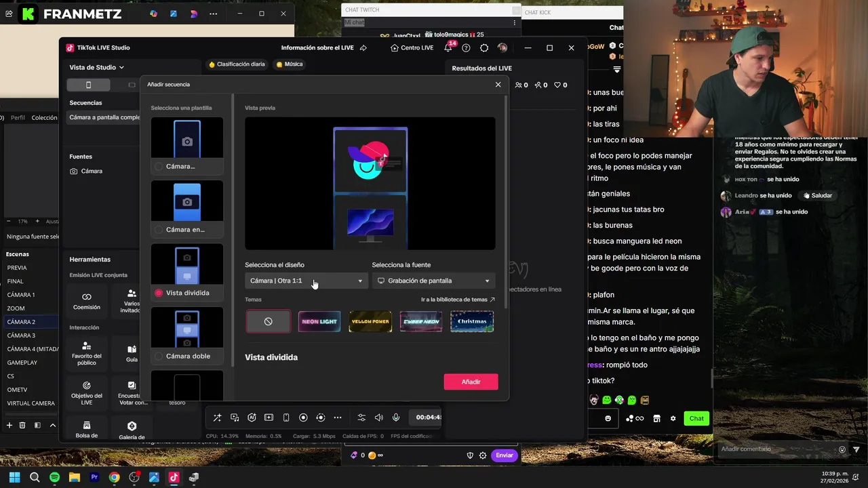Select the Cámara en... template radio button
This screenshot has height=488, width=868.
pyautogui.click(x=159, y=230)
